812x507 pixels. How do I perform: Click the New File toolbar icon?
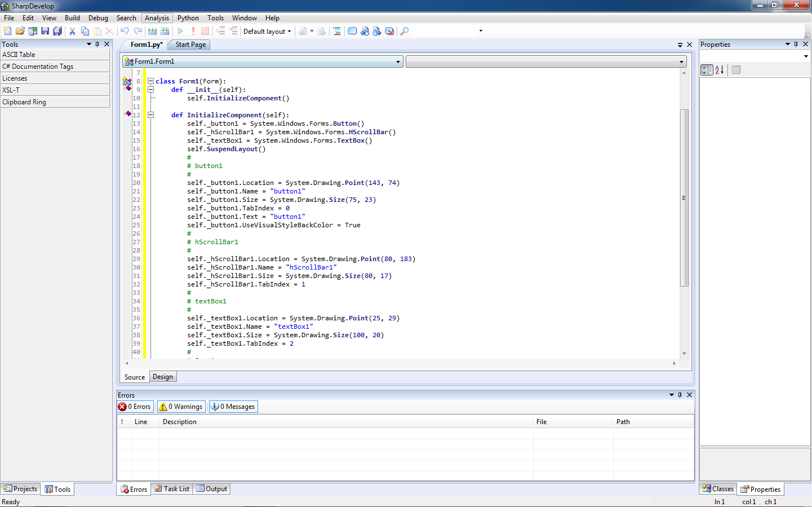(x=7, y=31)
